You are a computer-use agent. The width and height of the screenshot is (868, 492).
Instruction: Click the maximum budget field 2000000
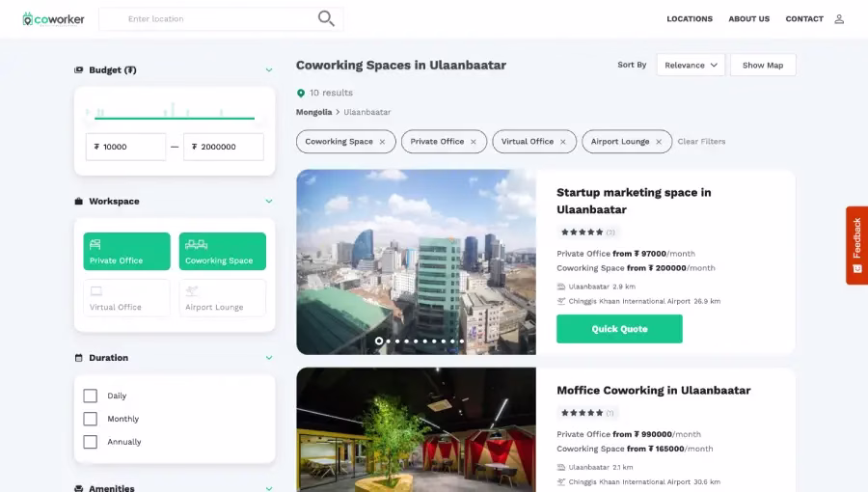(x=224, y=147)
